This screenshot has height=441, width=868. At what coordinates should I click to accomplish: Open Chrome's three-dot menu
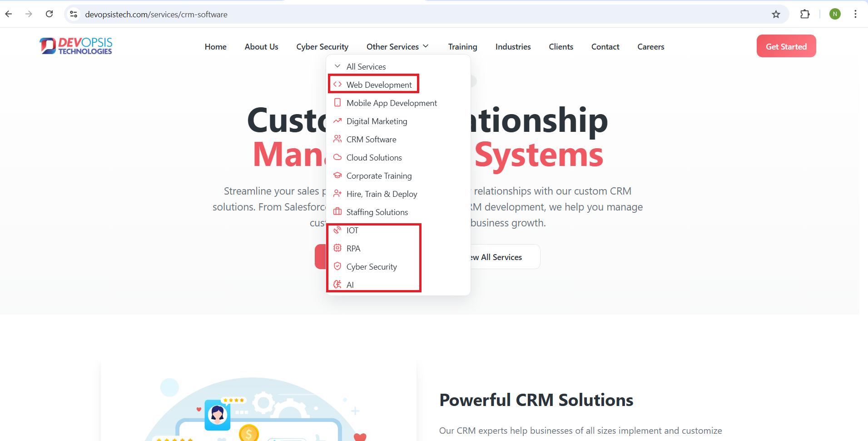(x=855, y=14)
